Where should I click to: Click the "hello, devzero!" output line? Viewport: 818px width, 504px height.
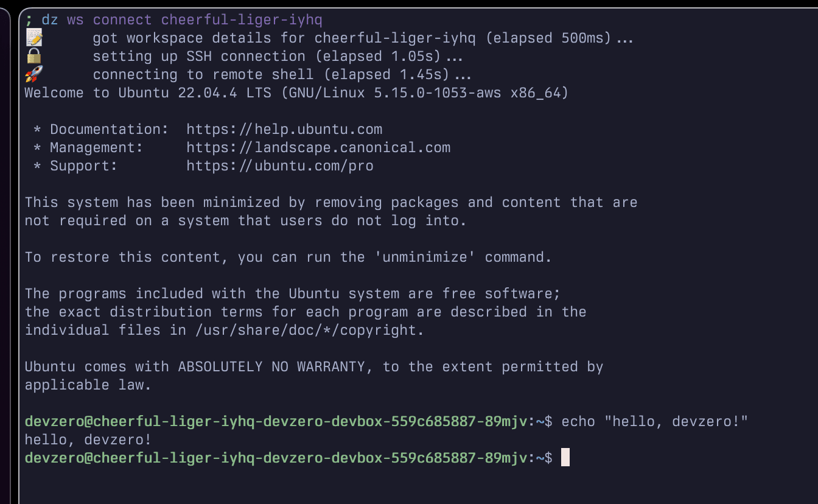tap(88, 439)
